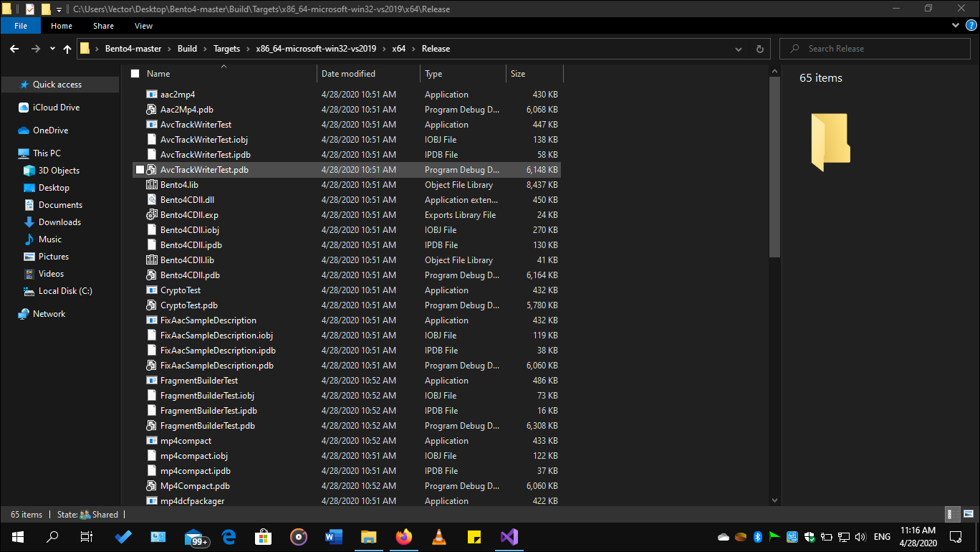Image resolution: width=980 pixels, height=552 pixels.
Task: Open Firefox from the taskbar
Action: pos(404,536)
